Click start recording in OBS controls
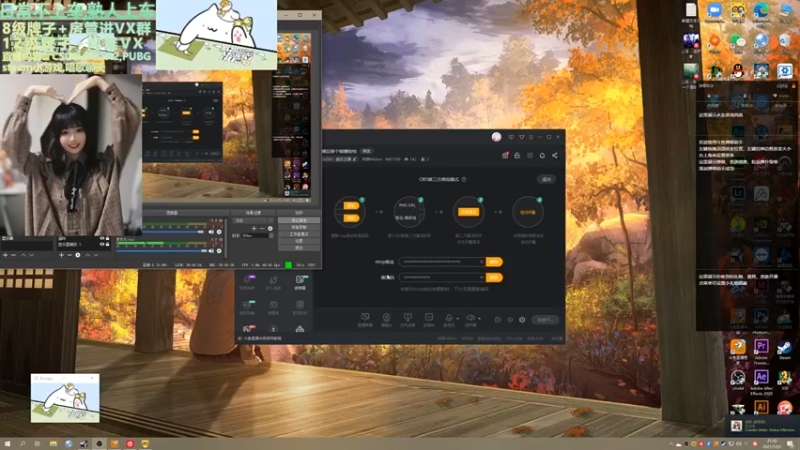 (299, 227)
